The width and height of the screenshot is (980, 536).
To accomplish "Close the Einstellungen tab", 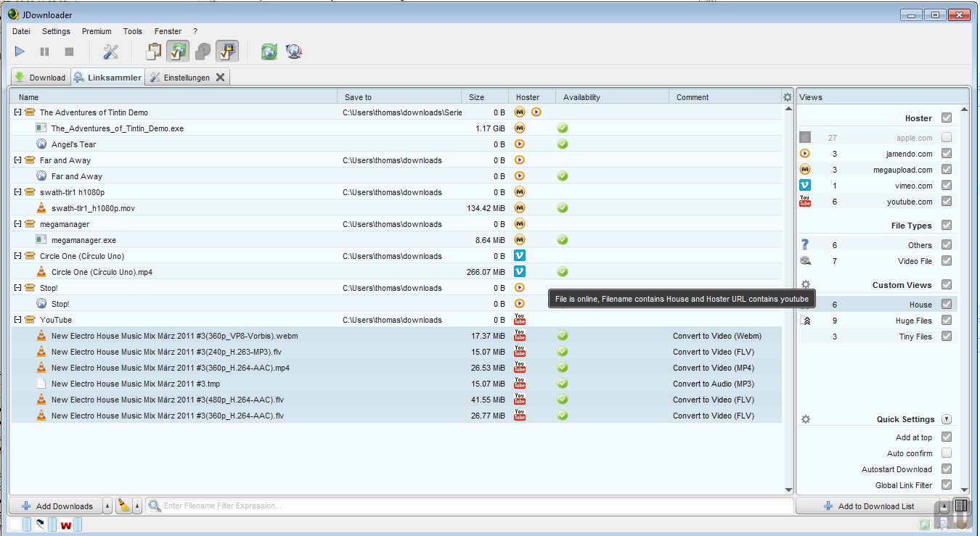I will [x=220, y=78].
